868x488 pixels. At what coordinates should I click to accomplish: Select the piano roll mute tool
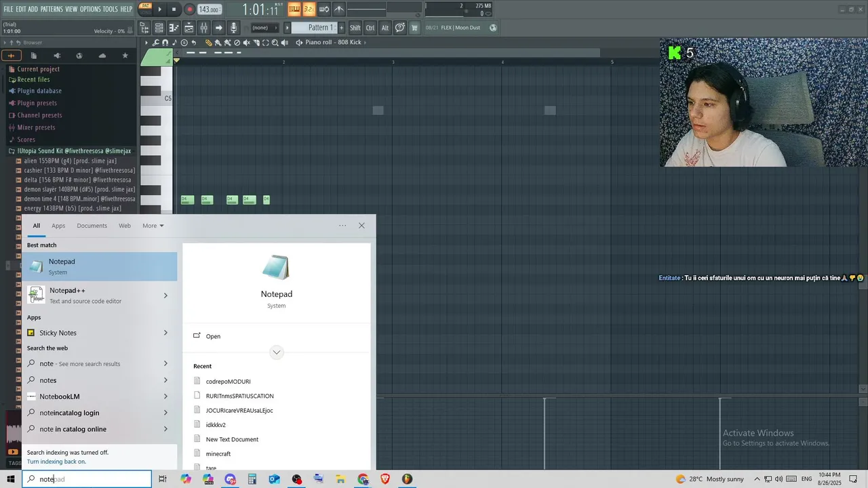(x=246, y=43)
